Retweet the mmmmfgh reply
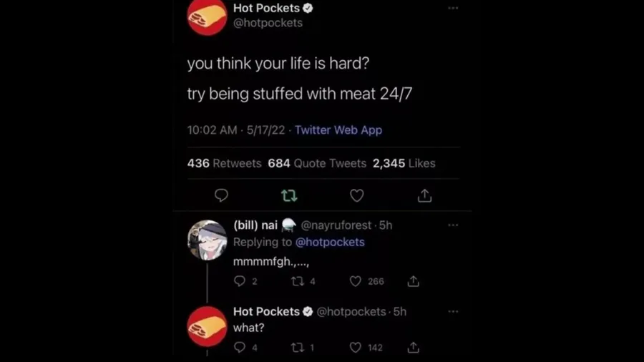 pos(298,281)
